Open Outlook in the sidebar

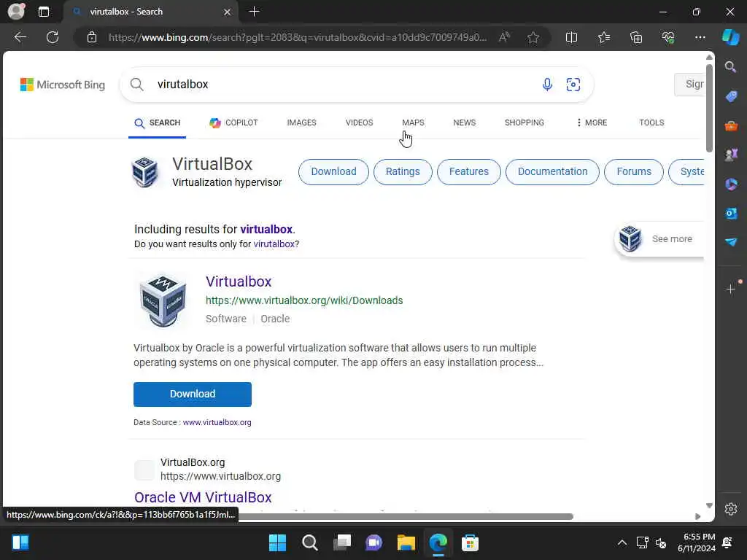[x=731, y=213]
